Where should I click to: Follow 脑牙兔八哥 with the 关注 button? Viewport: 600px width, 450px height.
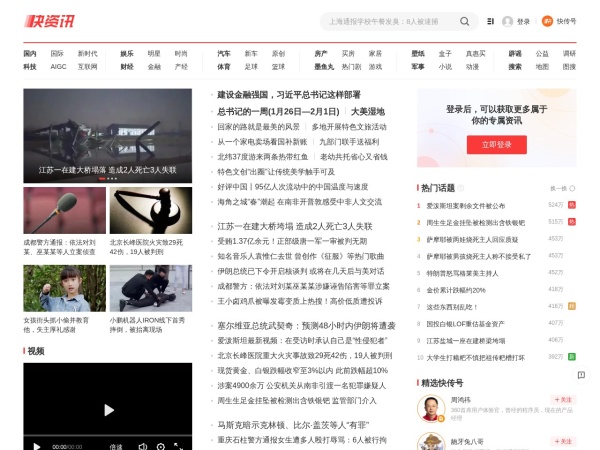click(x=563, y=440)
